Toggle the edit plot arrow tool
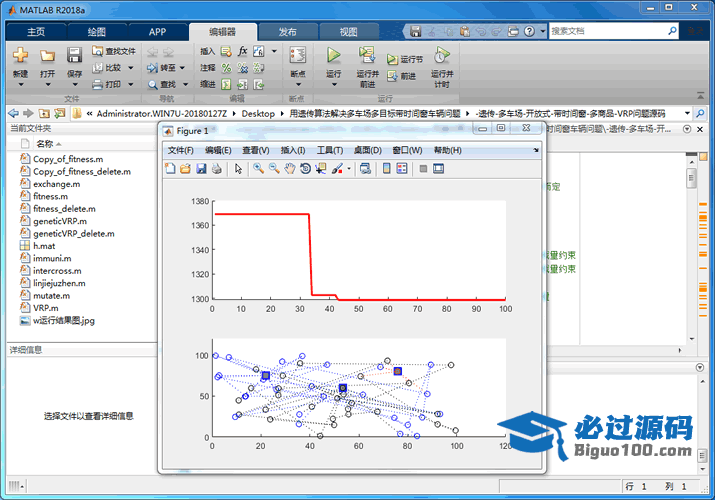Screen dimensions: 715x500 pos(238,169)
